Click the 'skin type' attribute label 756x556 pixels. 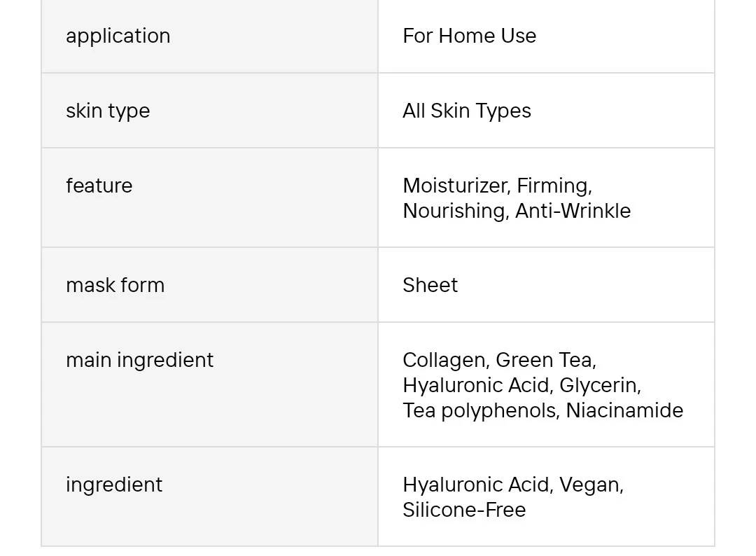click(x=107, y=111)
